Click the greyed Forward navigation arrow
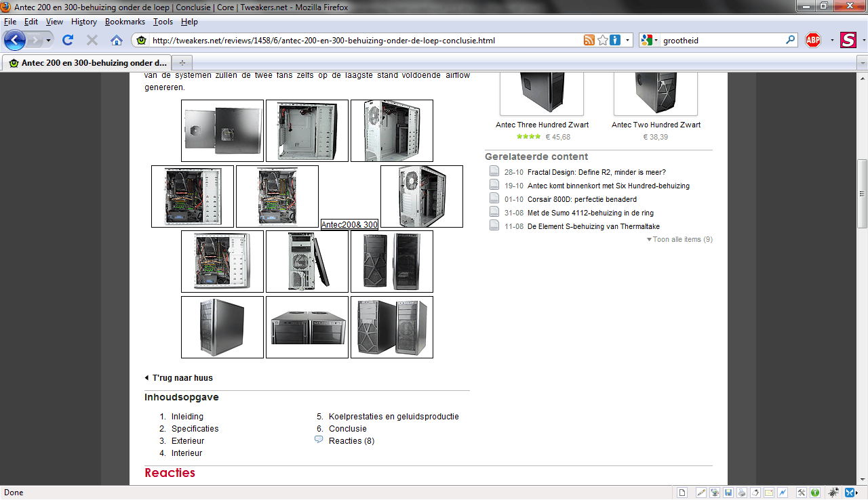868x500 pixels. click(35, 41)
